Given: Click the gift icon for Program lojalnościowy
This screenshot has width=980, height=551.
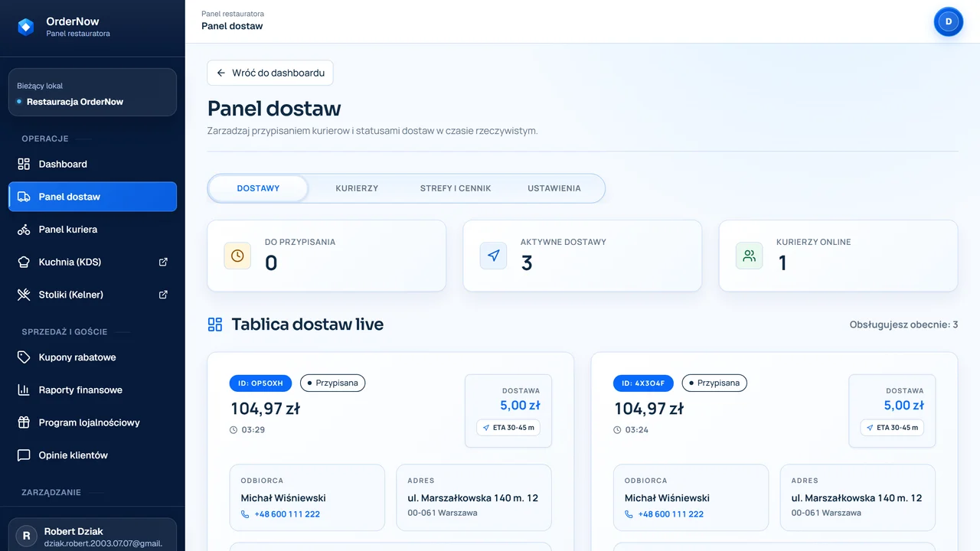Looking at the screenshot, I should (24, 422).
